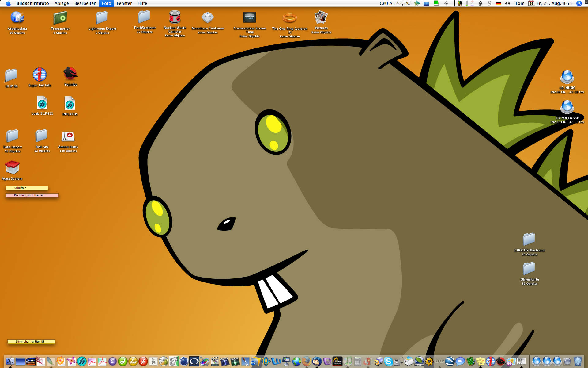This screenshot has width=588, height=368.
Task: Launch purple C Contribute icon in dock
Action: pyautogui.click(x=112, y=361)
